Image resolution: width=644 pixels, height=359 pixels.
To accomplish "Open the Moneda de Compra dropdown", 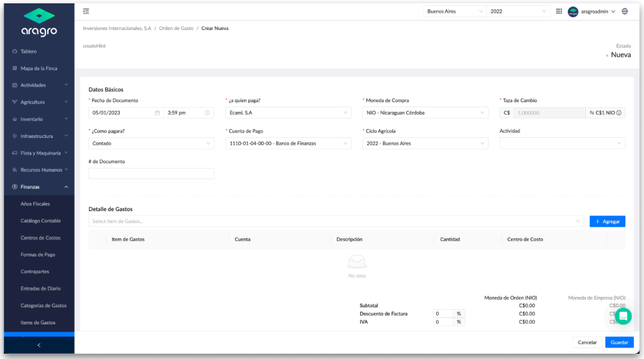I will tap(425, 113).
